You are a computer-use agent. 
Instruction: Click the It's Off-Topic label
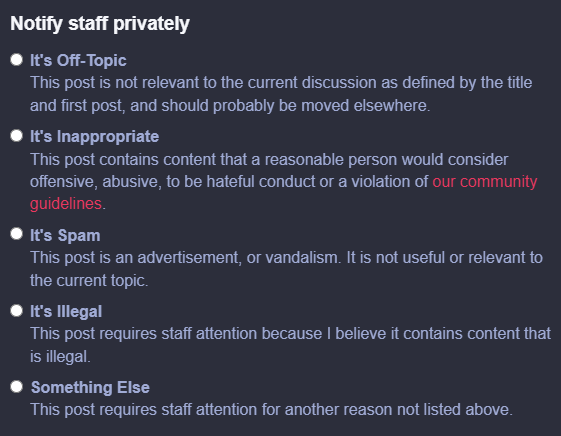click(x=78, y=60)
